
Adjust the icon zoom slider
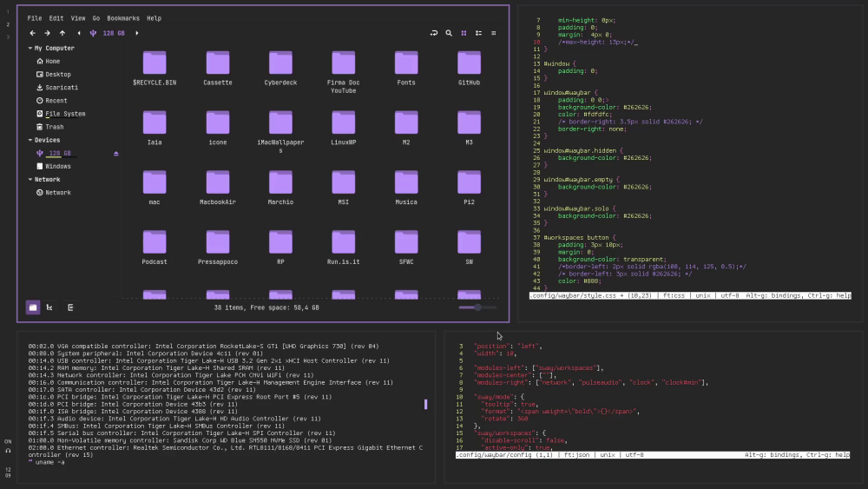pyautogui.click(x=477, y=307)
